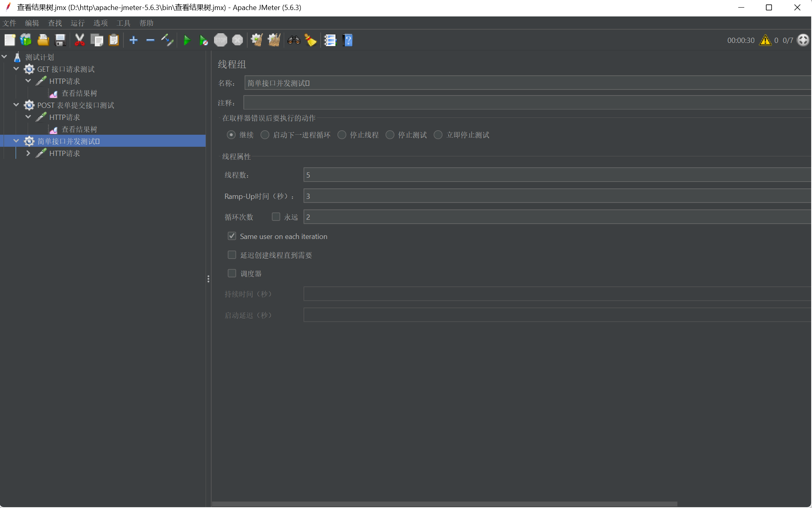The image size is (812, 508).
Task: Click the broom Reset search icon
Action: coord(311,40)
